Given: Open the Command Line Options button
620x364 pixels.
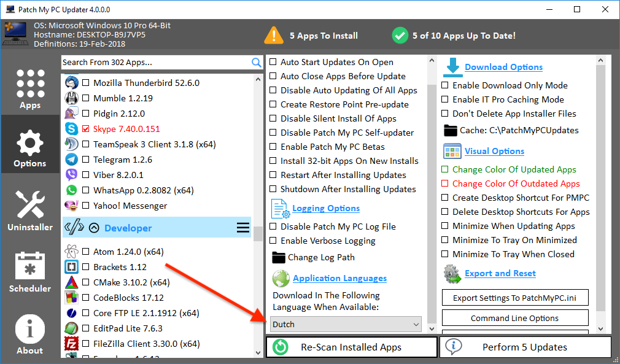Looking at the screenshot, I should (x=515, y=318).
